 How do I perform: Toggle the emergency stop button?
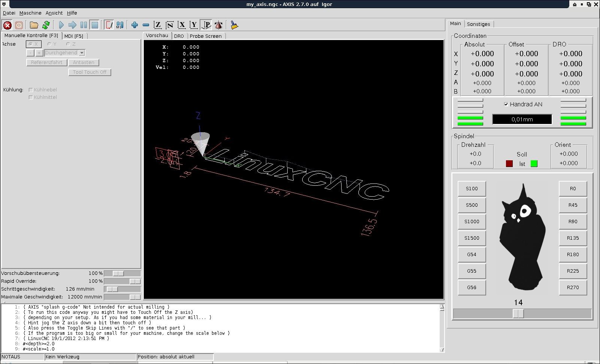pos(7,25)
